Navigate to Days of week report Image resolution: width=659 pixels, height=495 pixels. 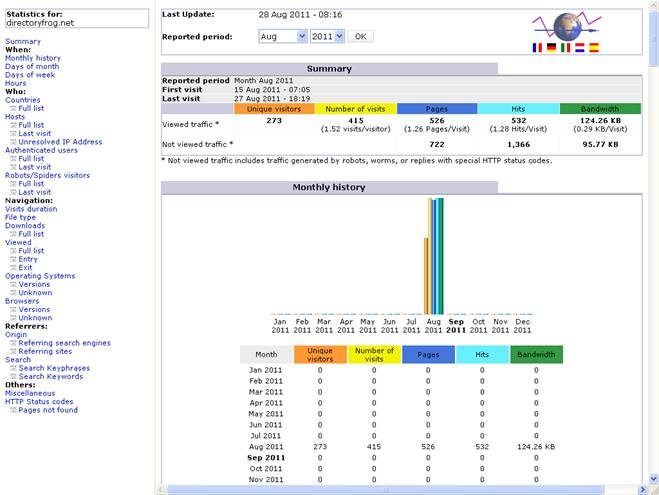click(x=30, y=75)
